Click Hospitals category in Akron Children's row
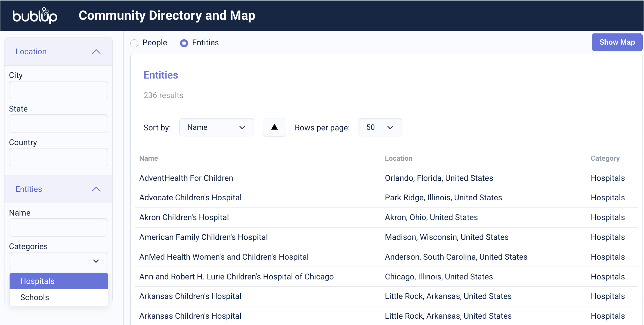The height and width of the screenshot is (325, 644). click(608, 217)
